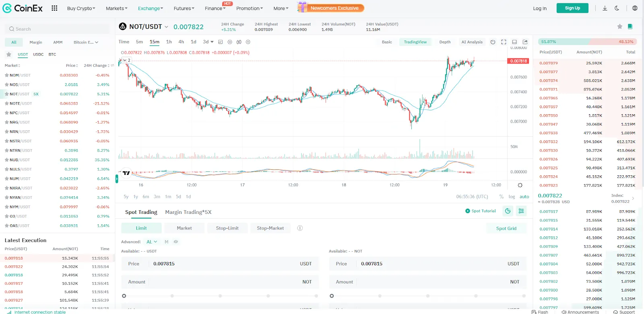Open trading preferences sliders icon
Viewport: 644px width, 314px height.
pyautogui.click(x=521, y=211)
